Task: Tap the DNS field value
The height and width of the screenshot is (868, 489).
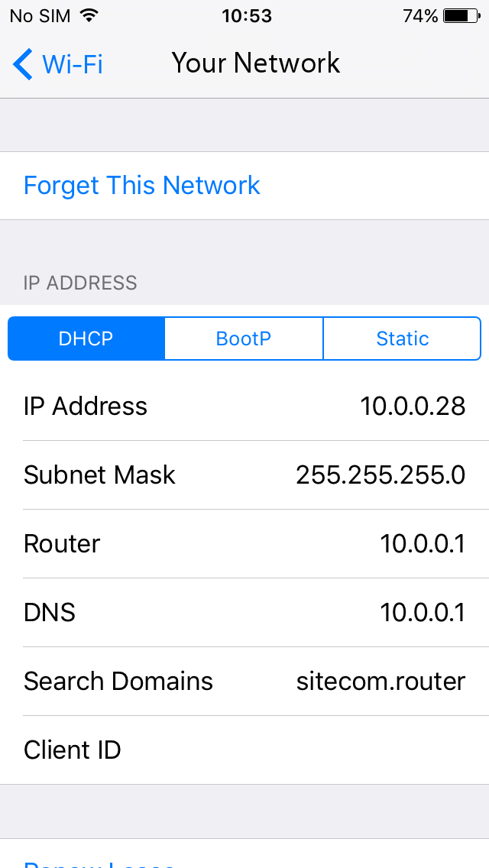Action: click(x=423, y=612)
